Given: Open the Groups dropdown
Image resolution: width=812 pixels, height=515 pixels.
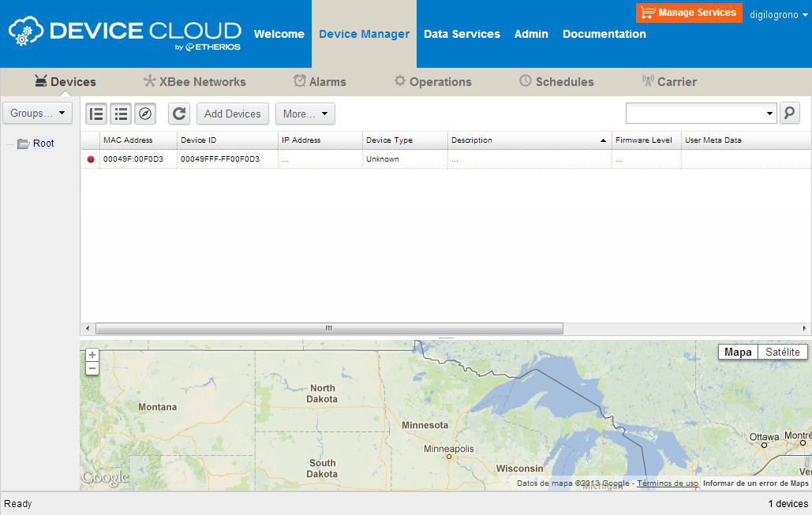Looking at the screenshot, I should point(37,113).
